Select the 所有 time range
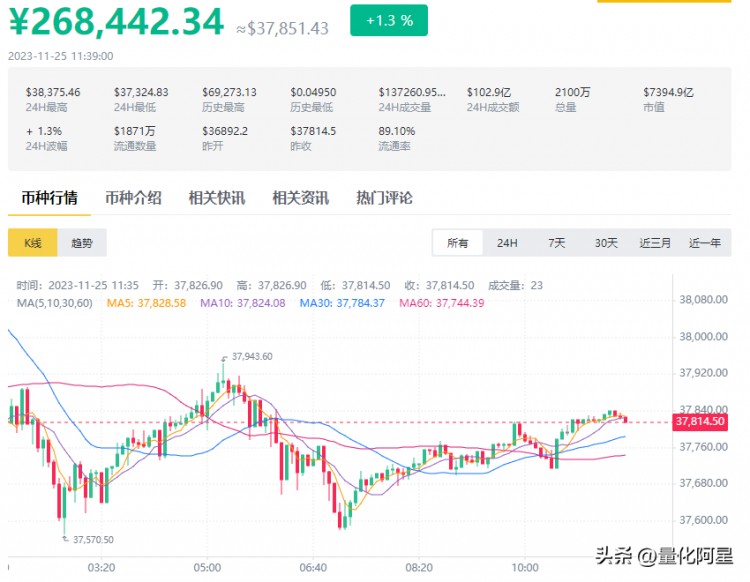The height and width of the screenshot is (582, 750). [x=457, y=243]
